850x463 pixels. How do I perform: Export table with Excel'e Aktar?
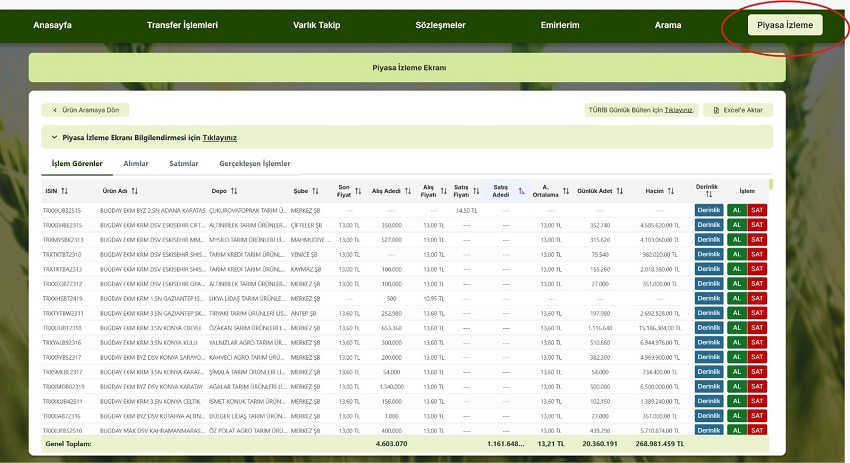(738, 110)
